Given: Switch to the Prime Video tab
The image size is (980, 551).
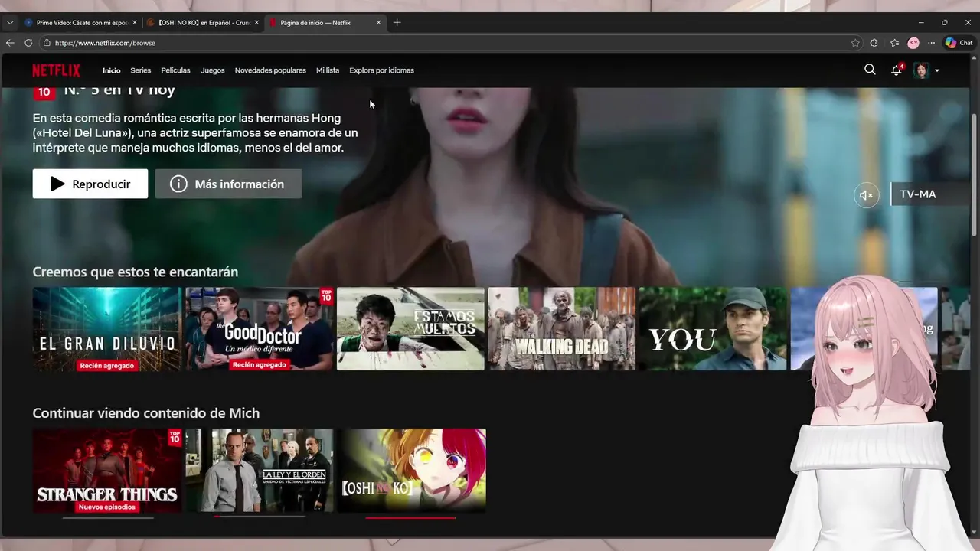Looking at the screenshot, I should [80, 23].
